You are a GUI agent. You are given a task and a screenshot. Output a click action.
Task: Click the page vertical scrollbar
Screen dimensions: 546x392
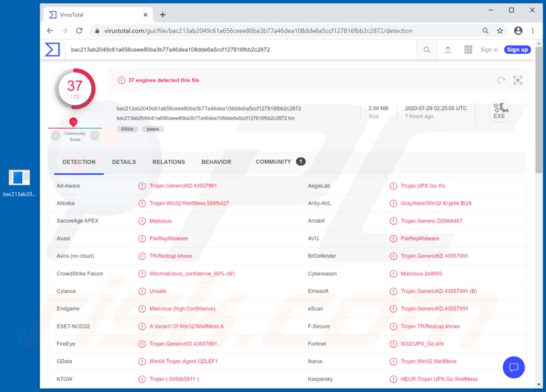(538, 110)
